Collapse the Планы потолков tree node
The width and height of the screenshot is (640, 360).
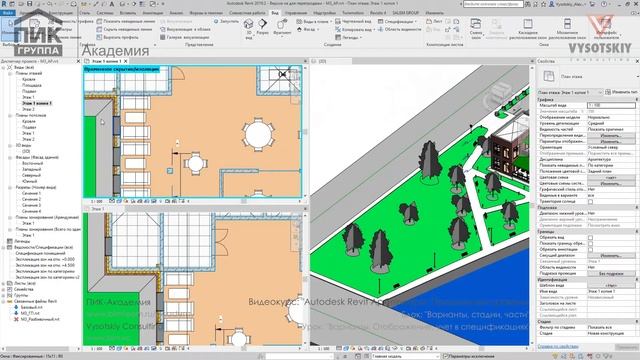click(10, 116)
